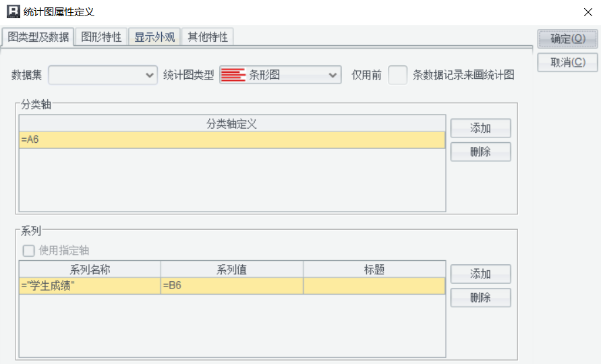The height and width of the screenshot is (364, 601).
Task: Delete the selected series row
Action: point(480,297)
